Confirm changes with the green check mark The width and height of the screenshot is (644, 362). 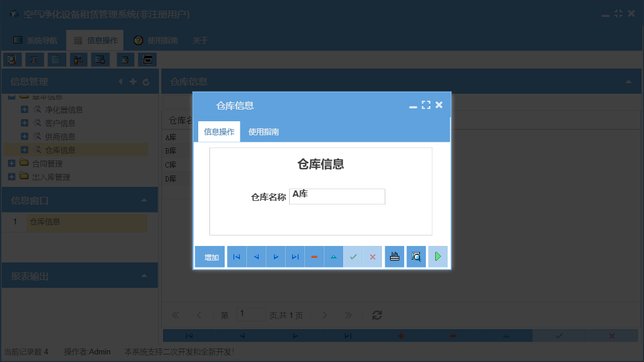coord(353,256)
